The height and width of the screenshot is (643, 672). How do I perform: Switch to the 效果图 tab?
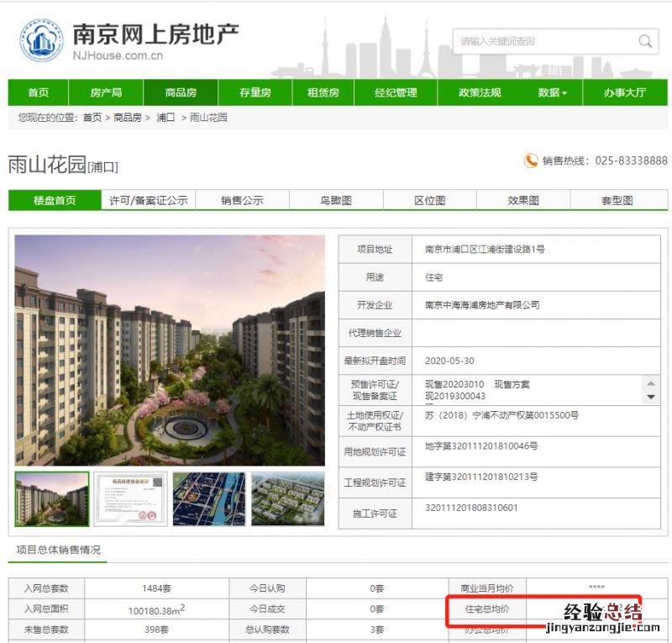click(523, 200)
